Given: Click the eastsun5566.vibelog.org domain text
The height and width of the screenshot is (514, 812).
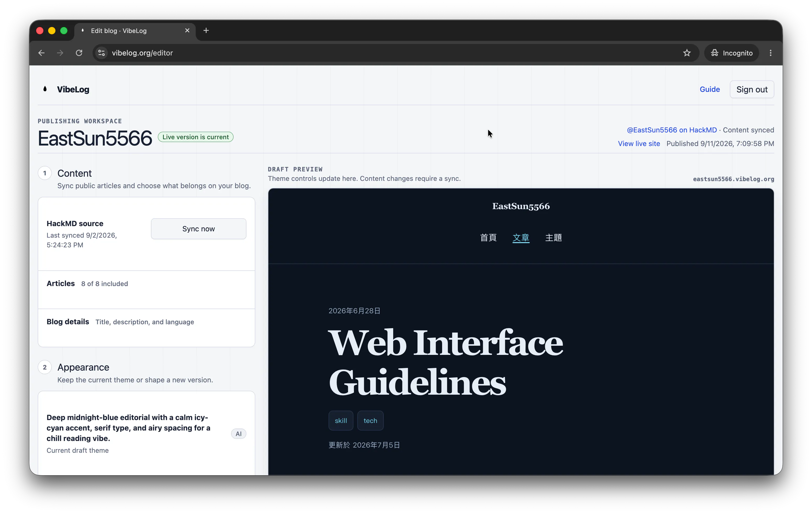Looking at the screenshot, I should point(733,179).
